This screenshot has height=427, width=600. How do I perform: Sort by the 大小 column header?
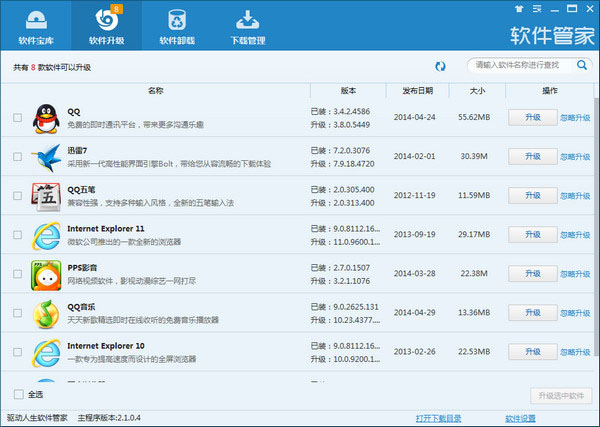477,91
